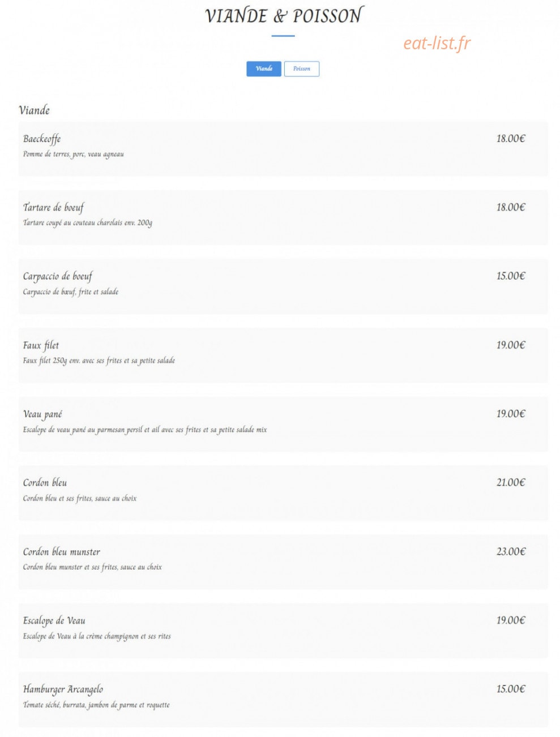Select the Escalope de Veau item
560x737 pixels.
point(283,631)
